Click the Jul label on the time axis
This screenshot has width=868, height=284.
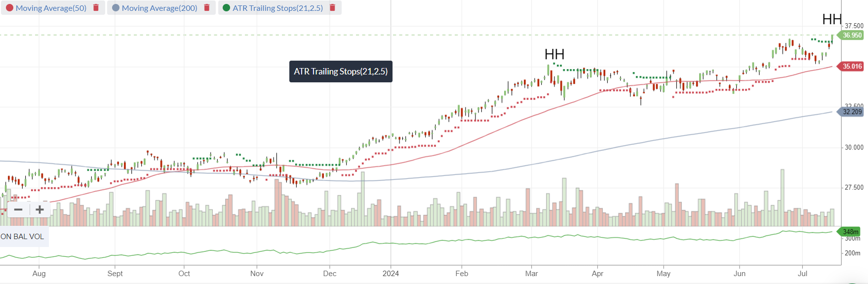click(803, 274)
